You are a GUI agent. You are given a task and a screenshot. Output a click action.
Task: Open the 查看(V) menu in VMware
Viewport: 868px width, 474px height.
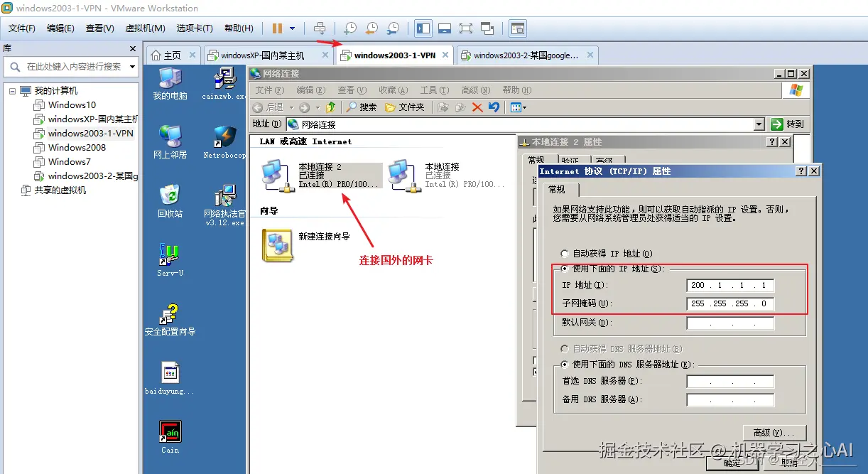(100, 28)
